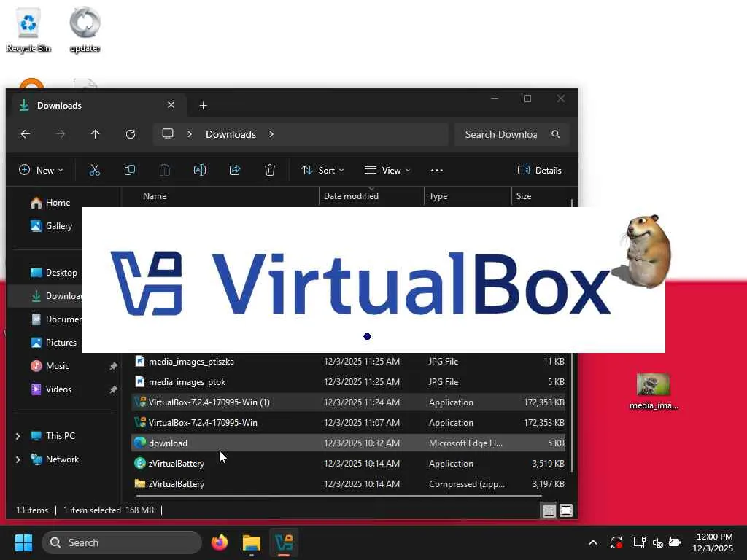Click chevron before Downloads in address bar

tap(190, 134)
